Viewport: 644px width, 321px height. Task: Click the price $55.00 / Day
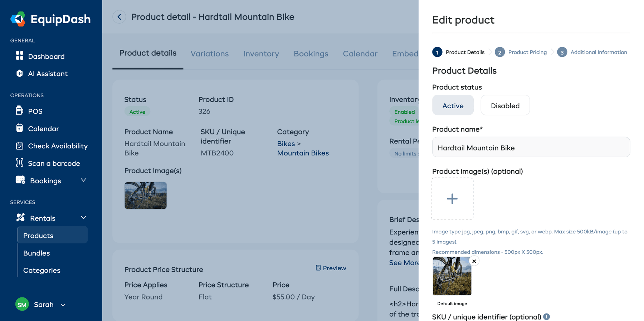294,297
